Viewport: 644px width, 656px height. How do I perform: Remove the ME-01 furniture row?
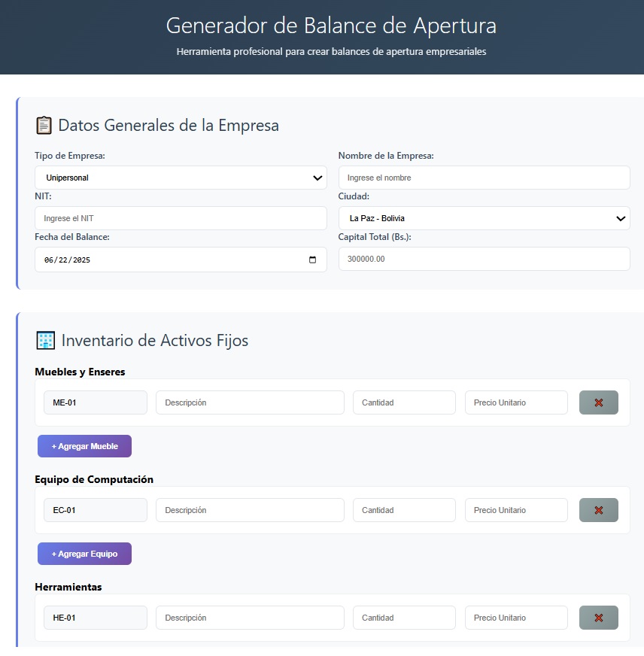click(x=598, y=402)
